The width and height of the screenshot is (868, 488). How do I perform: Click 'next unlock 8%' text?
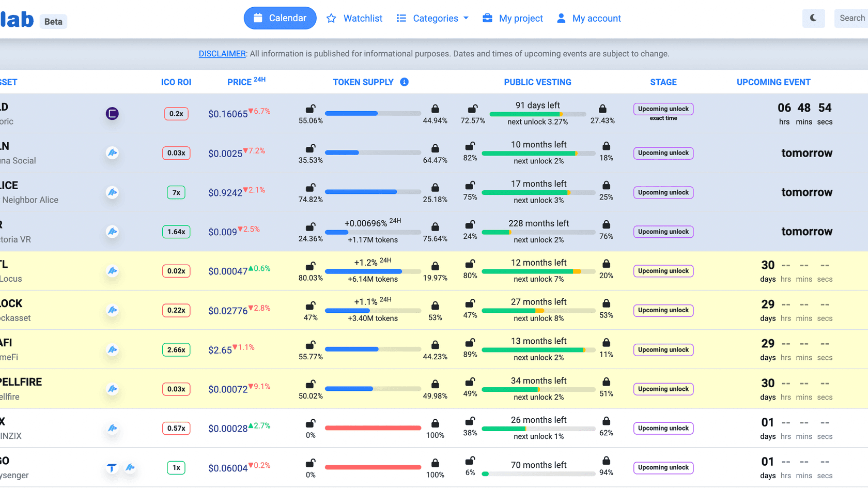539,318
